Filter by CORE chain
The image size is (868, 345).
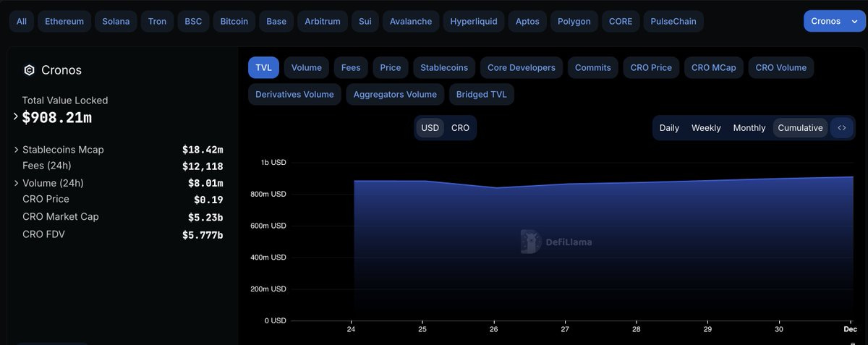pos(621,21)
